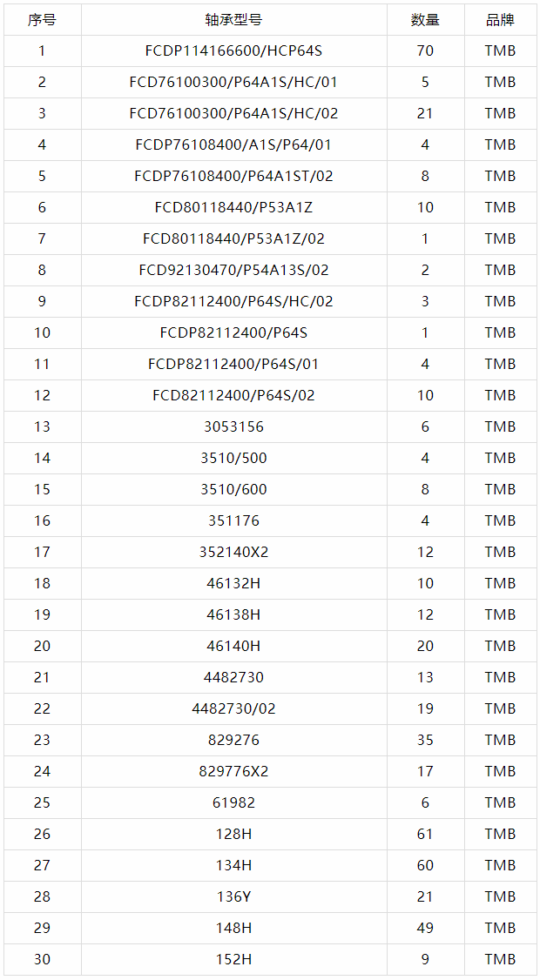Image resolution: width=540 pixels, height=980 pixels.
Task: Click the FCD80118440/P53A1Z/02 cell
Action: click(x=233, y=238)
